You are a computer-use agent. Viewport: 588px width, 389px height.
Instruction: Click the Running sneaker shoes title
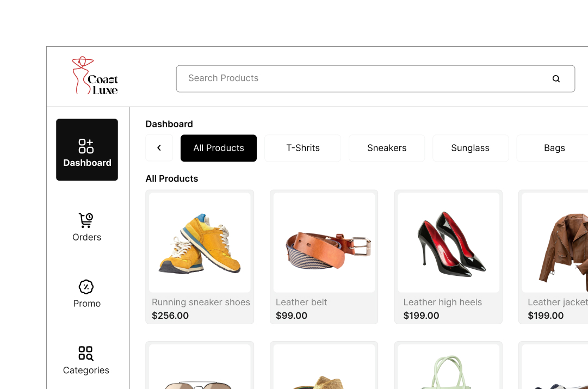(201, 302)
